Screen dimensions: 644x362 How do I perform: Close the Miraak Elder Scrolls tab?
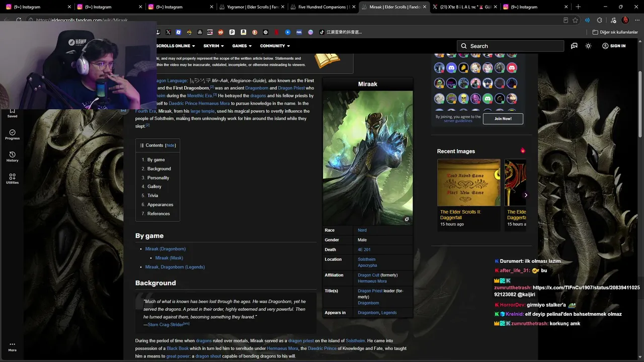point(425,7)
